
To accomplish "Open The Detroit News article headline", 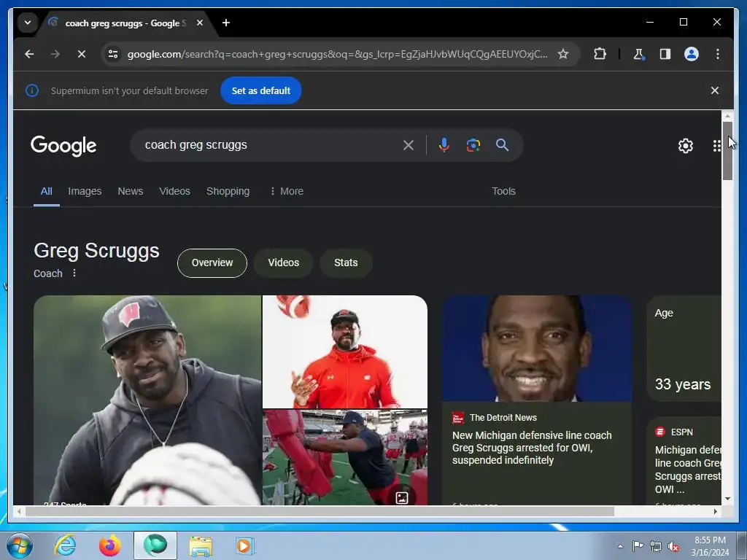I will [532, 448].
